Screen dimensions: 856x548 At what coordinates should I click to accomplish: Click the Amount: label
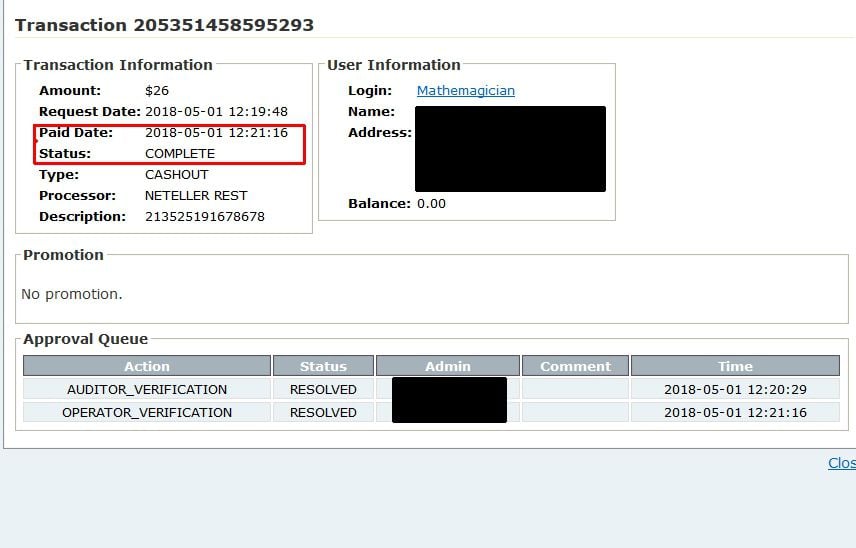tap(70, 91)
